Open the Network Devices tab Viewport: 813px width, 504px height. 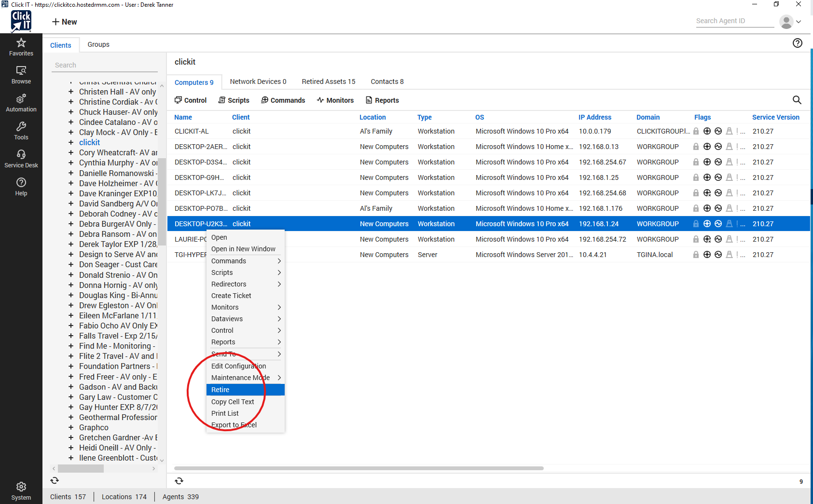click(258, 82)
